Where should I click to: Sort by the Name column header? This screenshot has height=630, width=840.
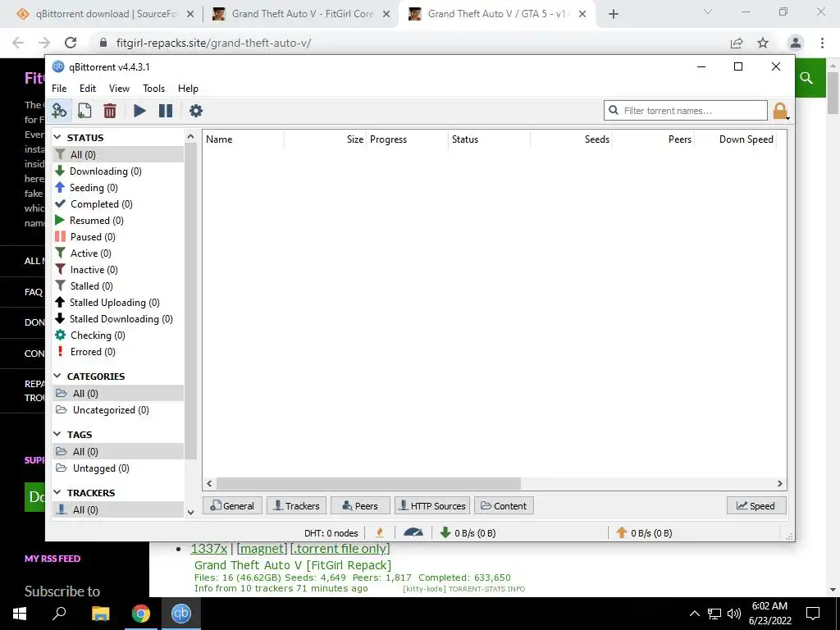pyautogui.click(x=243, y=139)
